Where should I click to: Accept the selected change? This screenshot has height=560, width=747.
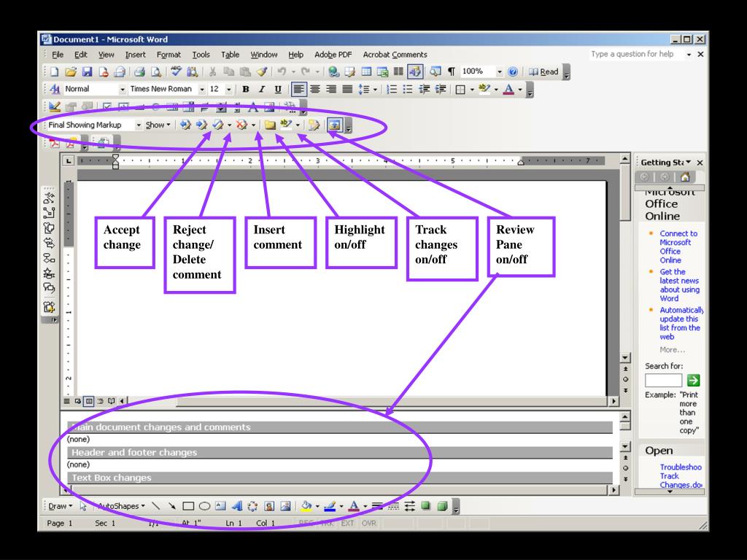pyautogui.click(x=217, y=125)
